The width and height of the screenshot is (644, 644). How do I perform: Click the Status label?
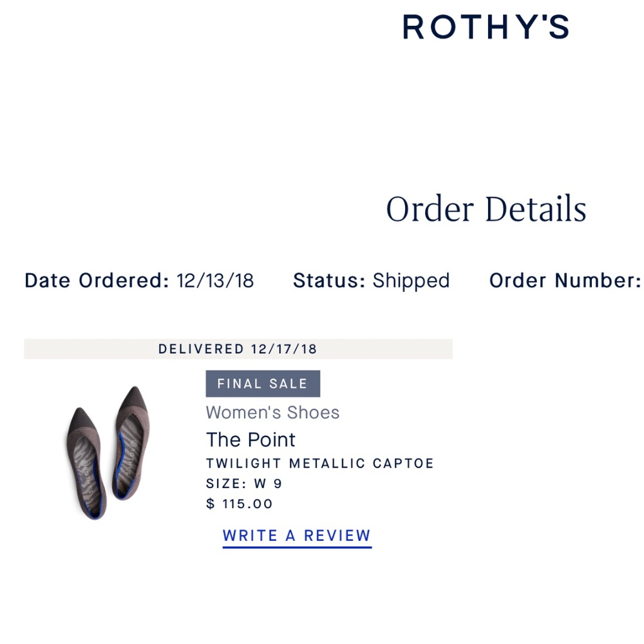329,281
